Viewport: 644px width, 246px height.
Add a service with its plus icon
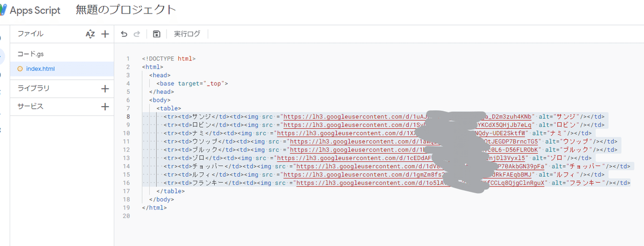click(105, 107)
